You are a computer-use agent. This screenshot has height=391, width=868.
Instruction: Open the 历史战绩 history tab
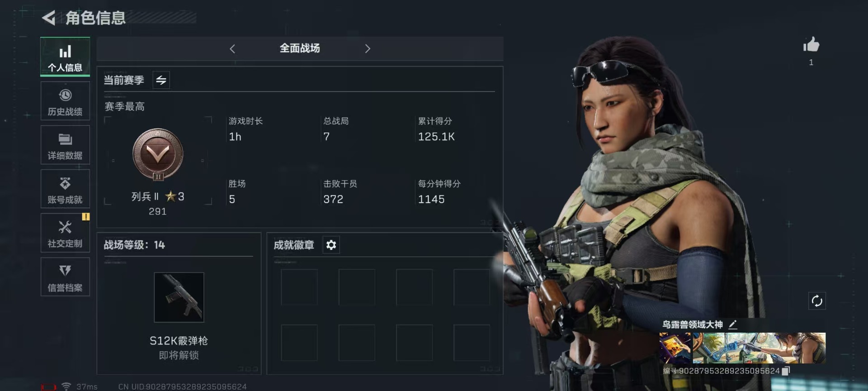tap(65, 101)
